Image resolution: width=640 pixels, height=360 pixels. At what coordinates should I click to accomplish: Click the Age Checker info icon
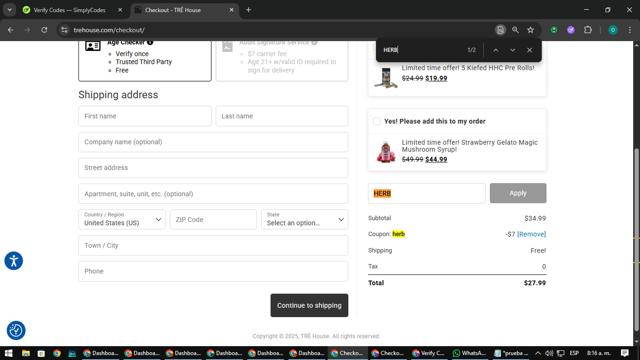pyautogui.click(x=150, y=42)
